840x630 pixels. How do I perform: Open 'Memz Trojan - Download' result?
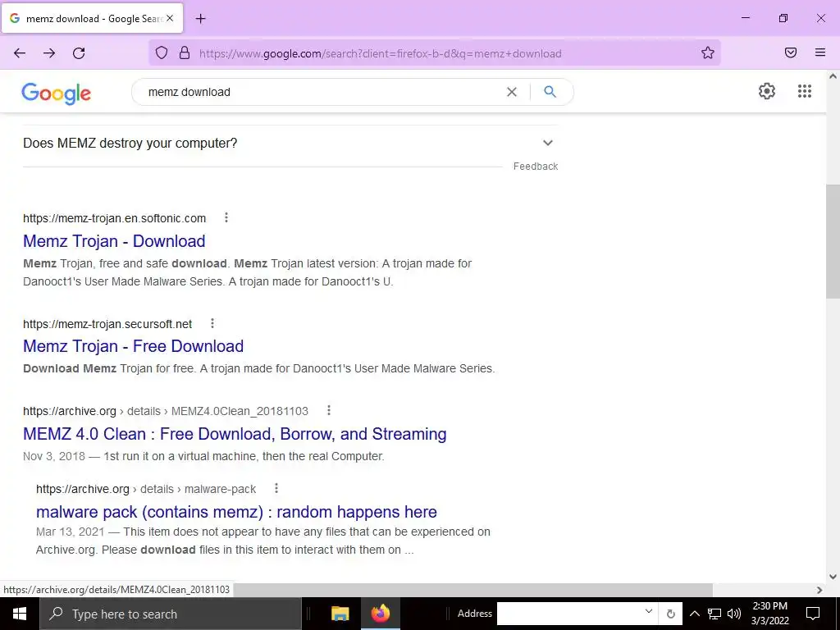[x=114, y=241]
